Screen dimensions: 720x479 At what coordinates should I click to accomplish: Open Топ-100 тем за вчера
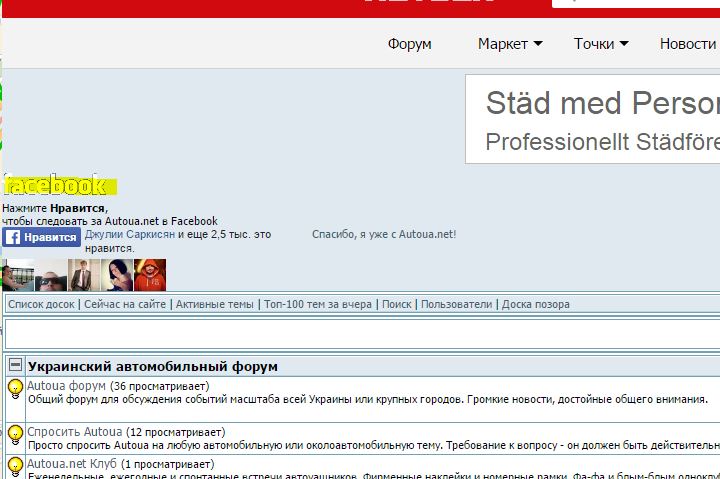pyautogui.click(x=318, y=304)
